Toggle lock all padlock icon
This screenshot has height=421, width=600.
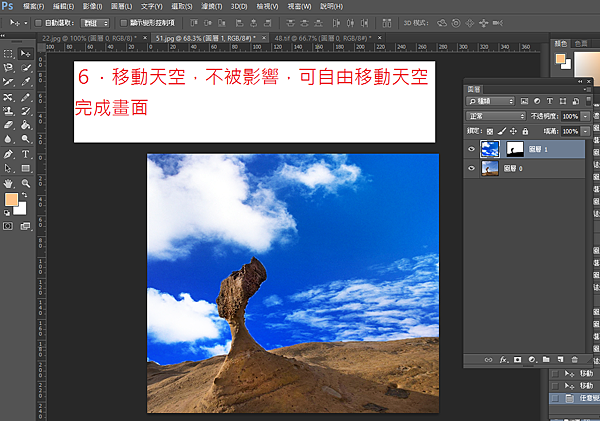(525, 131)
